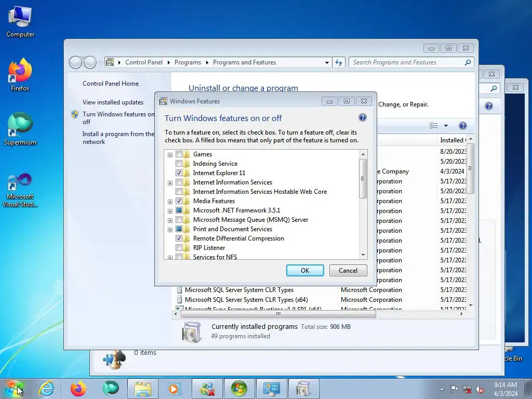
Task: Enable Microsoft Message Queue (MSMQ) Server
Action: (179, 220)
